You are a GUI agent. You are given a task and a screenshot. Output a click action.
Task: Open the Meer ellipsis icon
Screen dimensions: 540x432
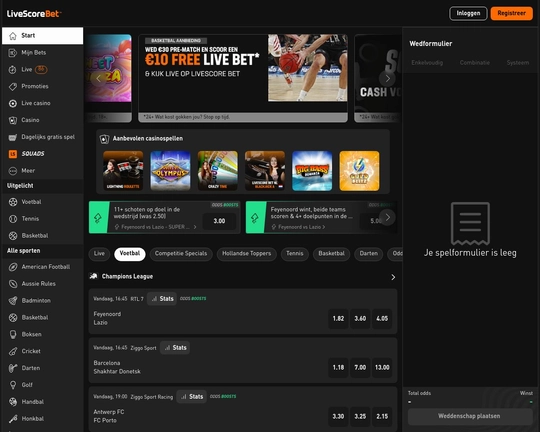(13, 171)
